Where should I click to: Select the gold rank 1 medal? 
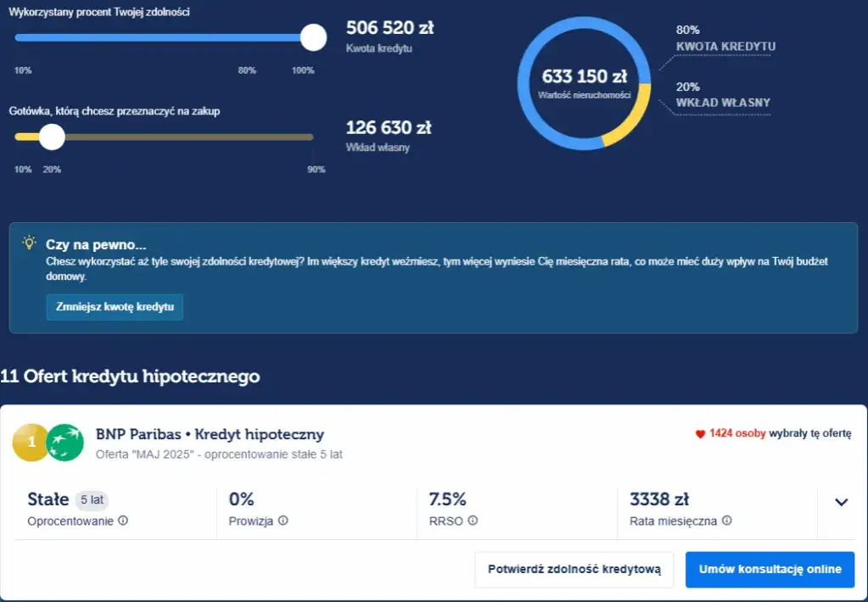(31, 442)
